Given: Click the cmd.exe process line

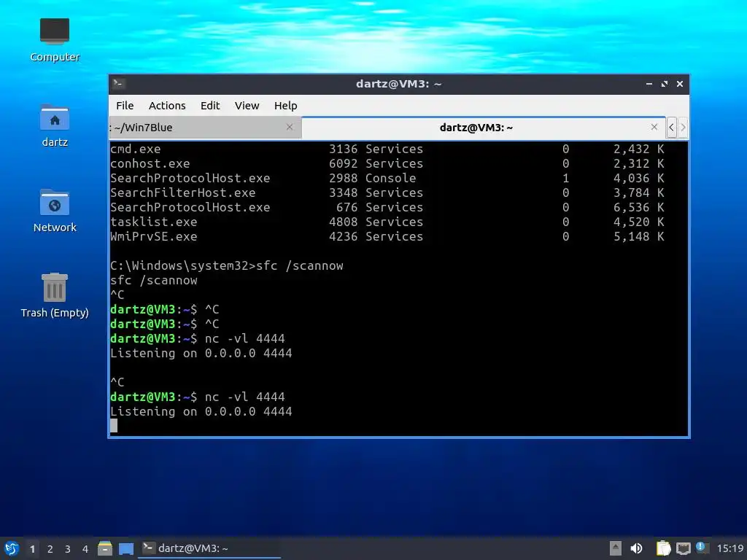Looking at the screenshot, I should point(387,149).
